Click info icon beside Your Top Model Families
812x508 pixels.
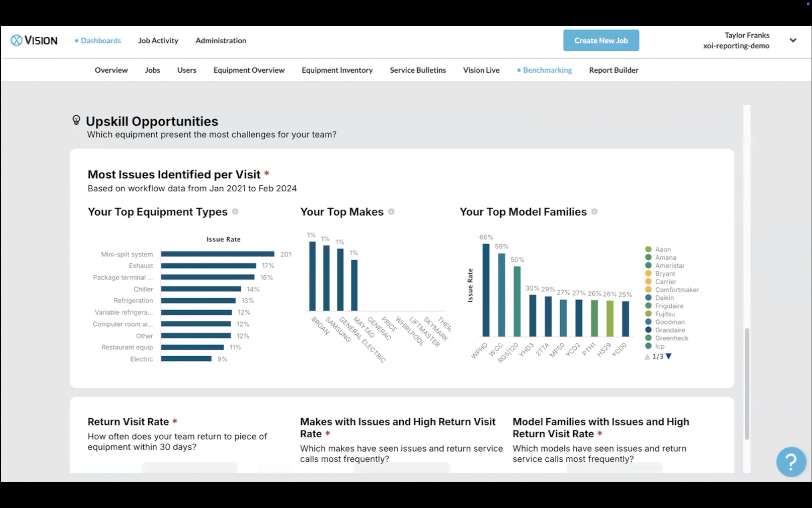pyautogui.click(x=594, y=212)
